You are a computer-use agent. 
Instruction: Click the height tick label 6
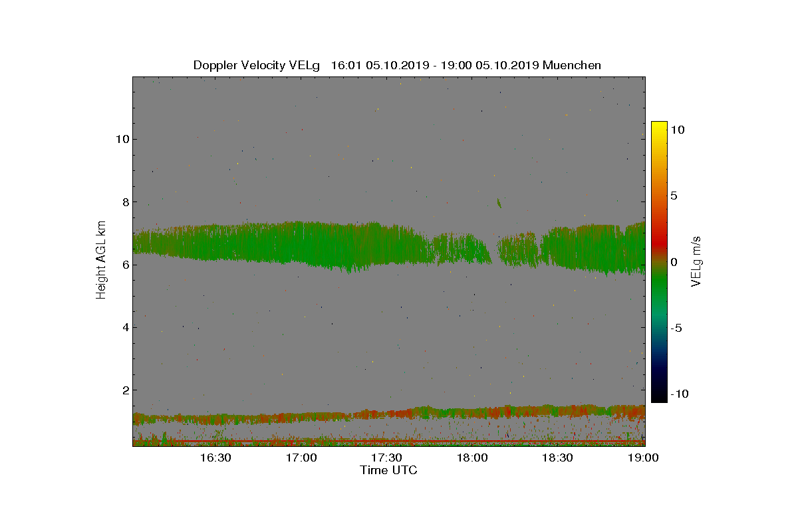[124, 265]
